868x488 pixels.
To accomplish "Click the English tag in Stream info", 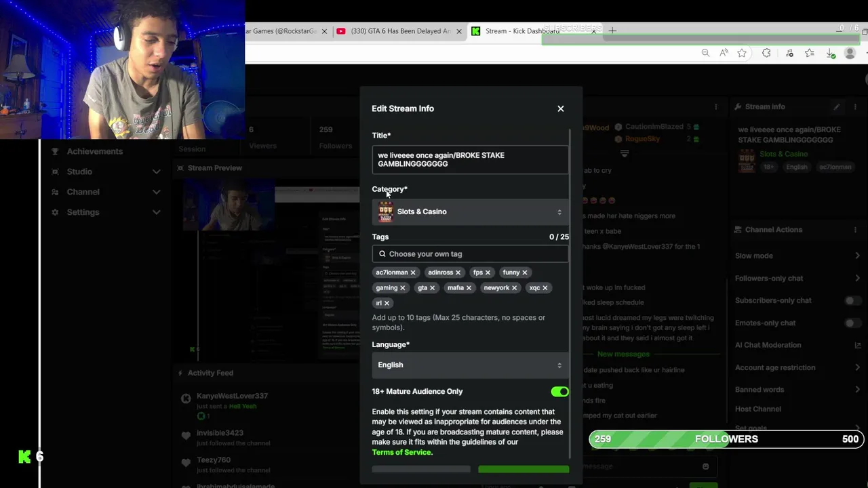I will pos(797,167).
